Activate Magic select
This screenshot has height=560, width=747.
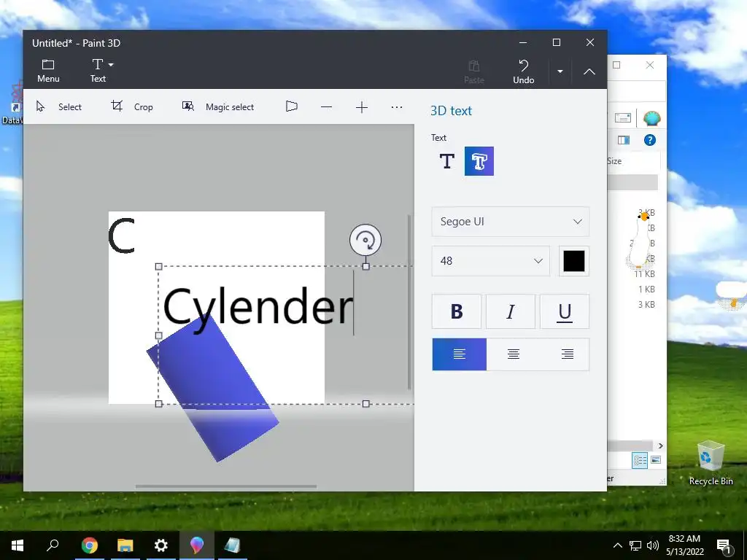point(217,106)
